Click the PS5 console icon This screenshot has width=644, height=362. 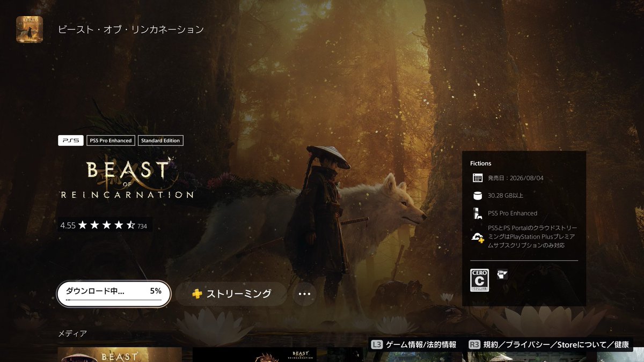477,213
